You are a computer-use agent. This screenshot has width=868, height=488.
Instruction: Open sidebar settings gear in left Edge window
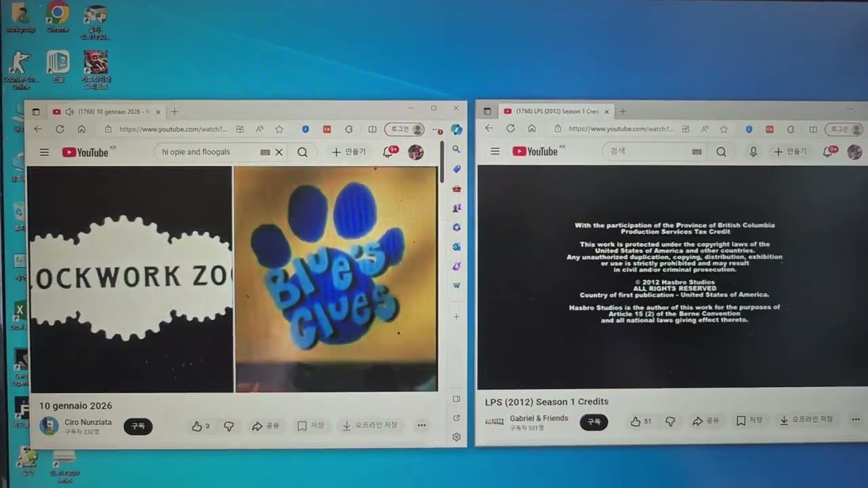[456, 437]
